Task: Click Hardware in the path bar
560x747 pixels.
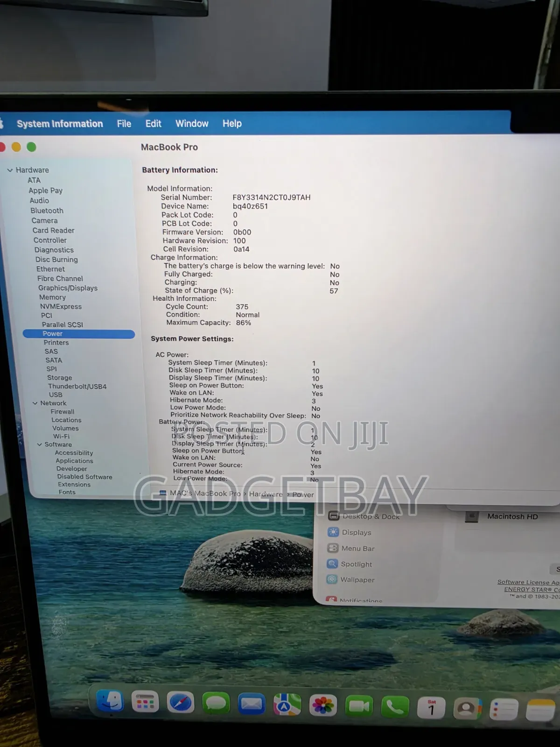Action: 266,494
